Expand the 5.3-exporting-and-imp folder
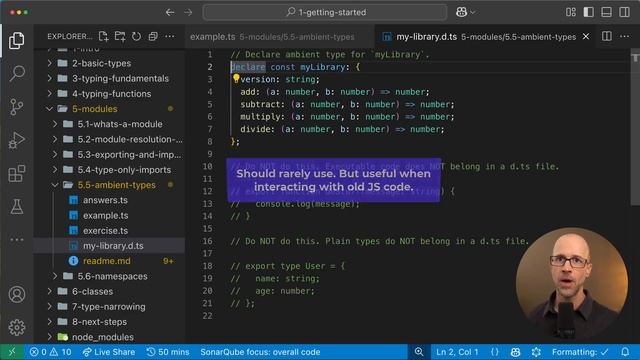Screen dimensions: 640x360 click(109, 155)
